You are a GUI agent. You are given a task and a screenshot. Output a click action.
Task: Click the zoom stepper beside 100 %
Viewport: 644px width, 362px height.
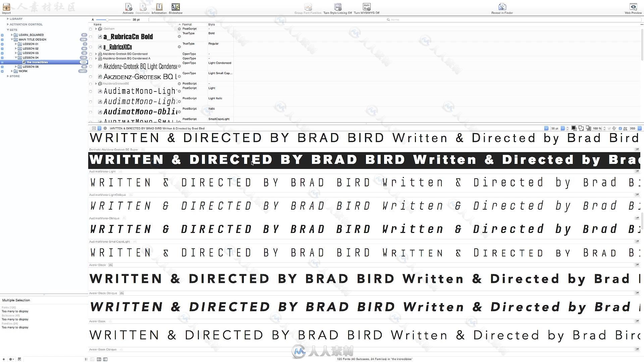point(604,128)
